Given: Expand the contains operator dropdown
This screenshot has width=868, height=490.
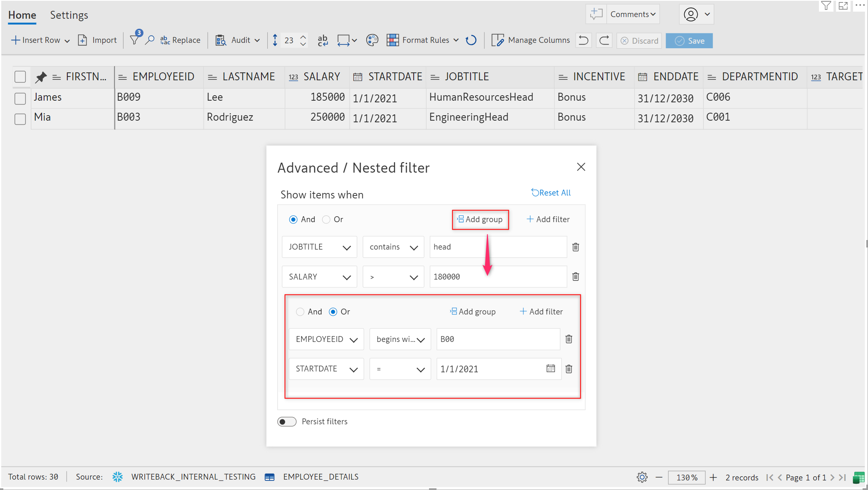Looking at the screenshot, I should click(x=393, y=247).
